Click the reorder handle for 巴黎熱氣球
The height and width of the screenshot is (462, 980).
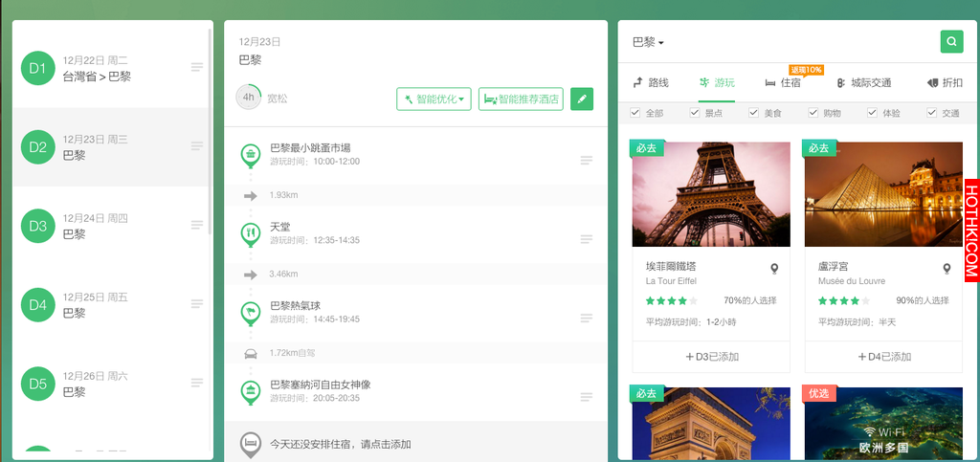[x=587, y=319]
